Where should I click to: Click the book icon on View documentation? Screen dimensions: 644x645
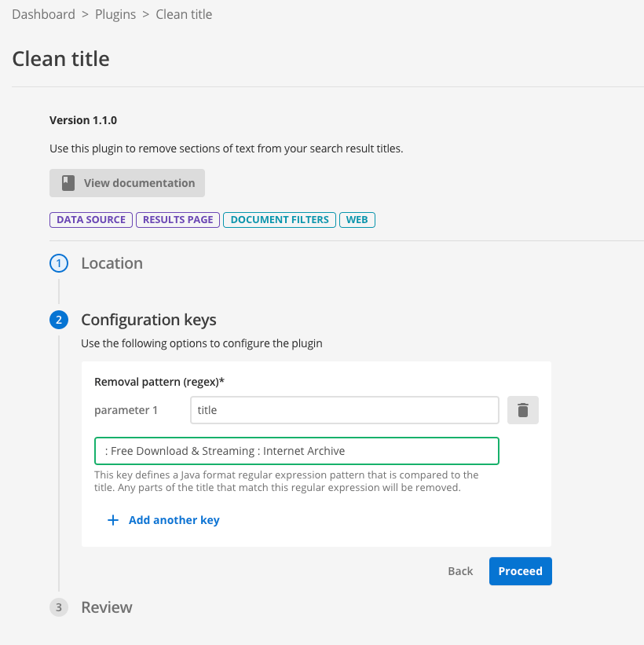[68, 182]
